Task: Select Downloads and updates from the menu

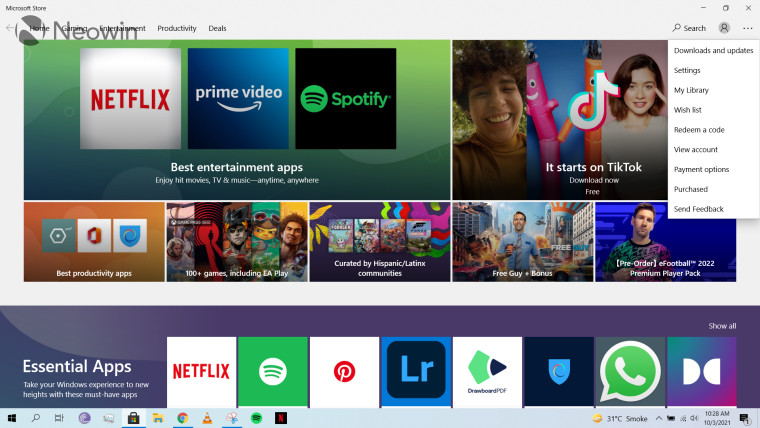Action: pos(713,50)
